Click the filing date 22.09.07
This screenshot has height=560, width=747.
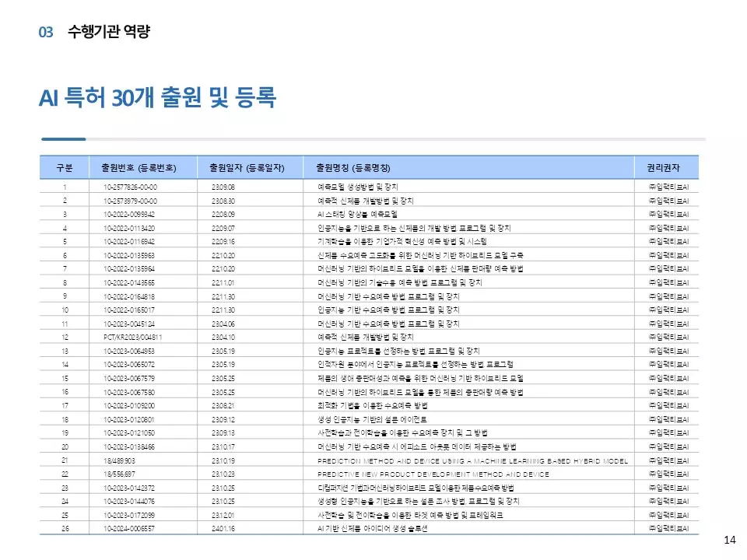tap(223, 228)
